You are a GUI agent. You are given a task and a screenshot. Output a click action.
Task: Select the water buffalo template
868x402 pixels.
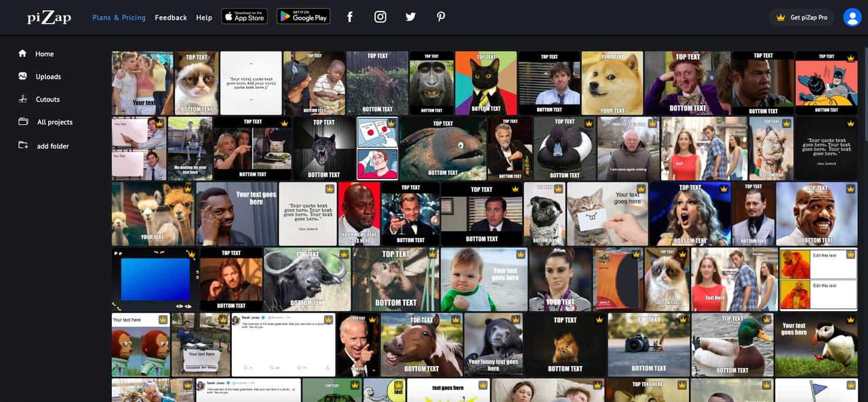pyautogui.click(x=307, y=279)
